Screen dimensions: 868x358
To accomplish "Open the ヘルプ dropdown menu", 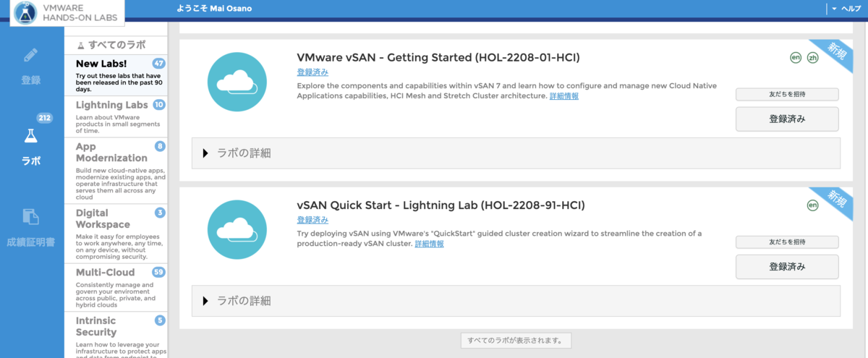I will click(846, 9).
